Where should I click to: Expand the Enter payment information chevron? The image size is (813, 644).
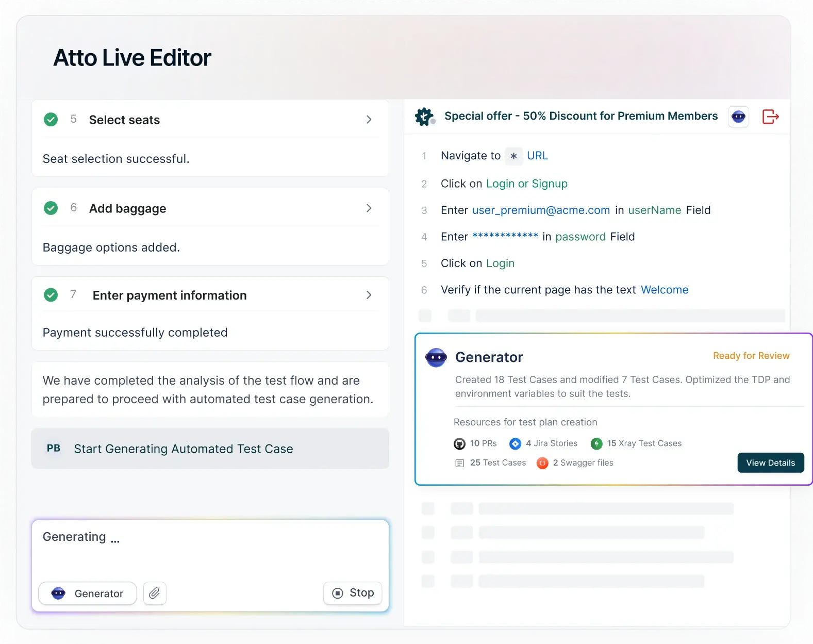[x=369, y=295]
